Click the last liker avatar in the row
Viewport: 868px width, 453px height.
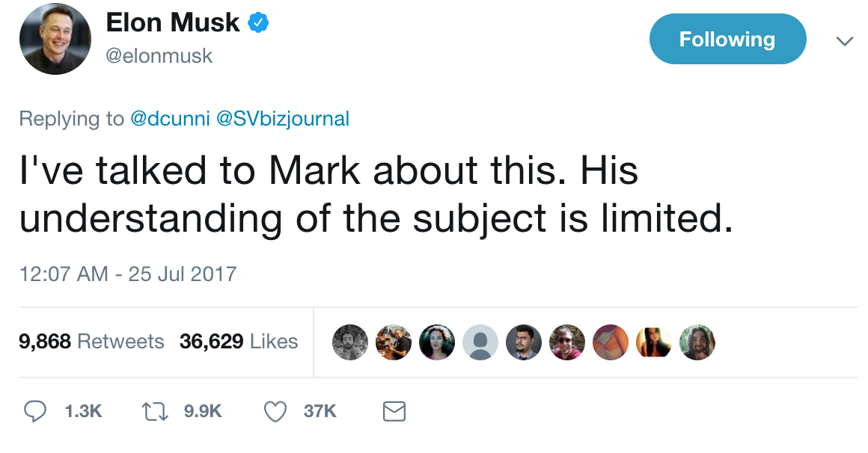(x=697, y=342)
